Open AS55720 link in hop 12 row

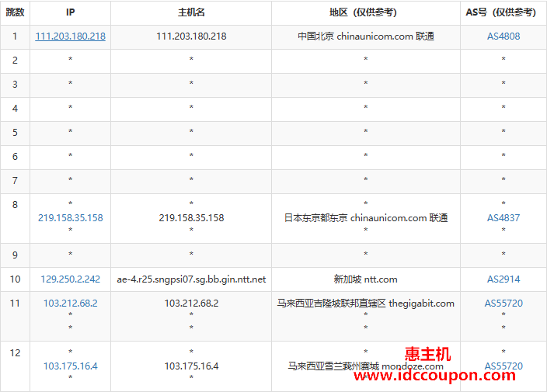point(503,366)
